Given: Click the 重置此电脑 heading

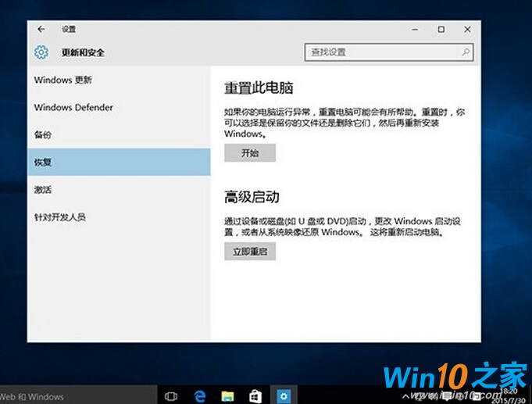Looking at the screenshot, I should 259,88.
